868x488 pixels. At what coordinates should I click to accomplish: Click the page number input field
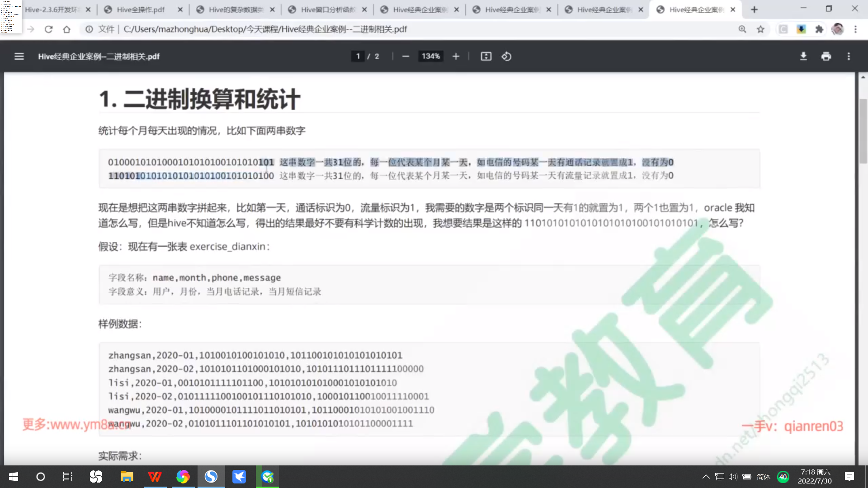pos(358,56)
